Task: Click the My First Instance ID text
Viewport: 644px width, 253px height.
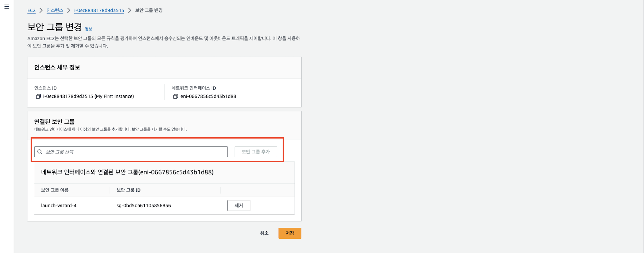Action: (x=88, y=96)
